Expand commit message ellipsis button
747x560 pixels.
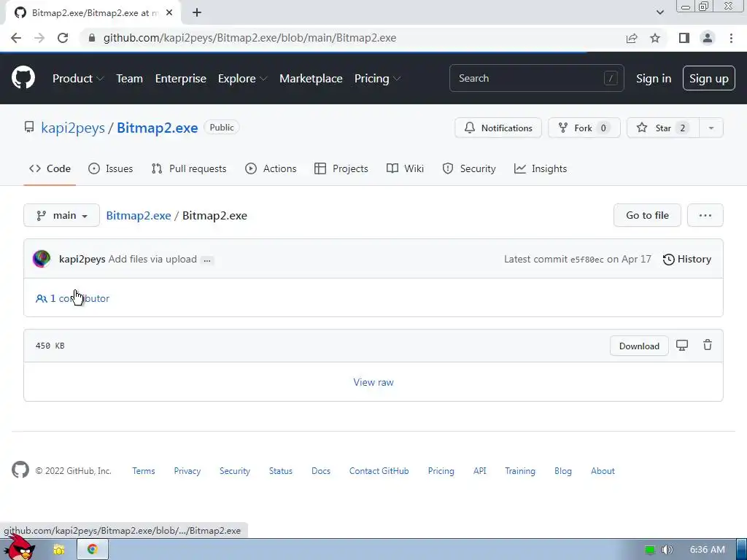point(207,260)
